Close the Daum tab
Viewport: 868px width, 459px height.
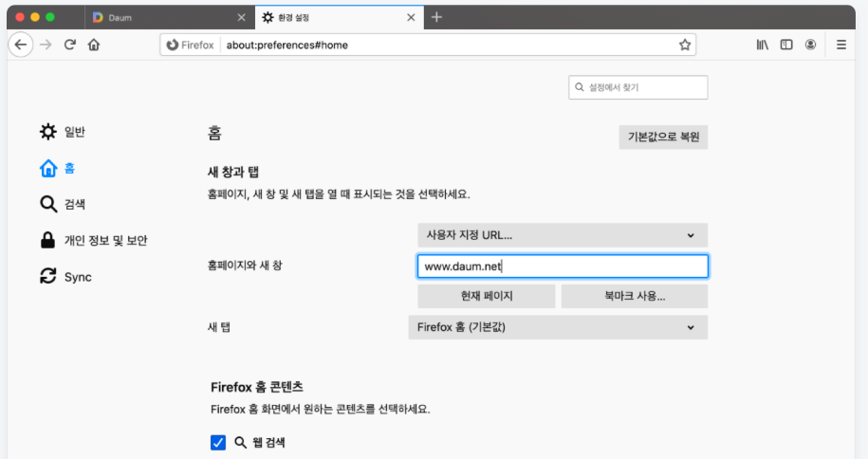(241, 17)
